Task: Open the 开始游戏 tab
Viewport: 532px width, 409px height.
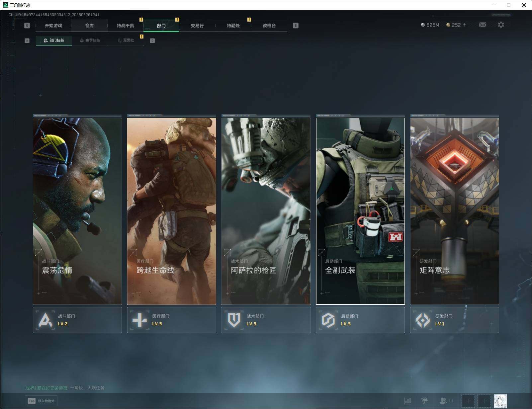Action: click(53, 26)
